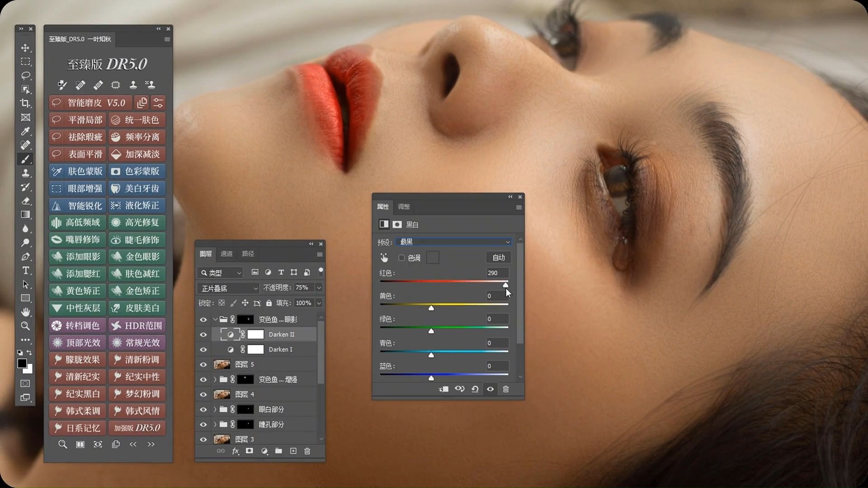Screen dimensions: 868x488
Task: Click the 红色 value field 290
Action: [497, 273]
